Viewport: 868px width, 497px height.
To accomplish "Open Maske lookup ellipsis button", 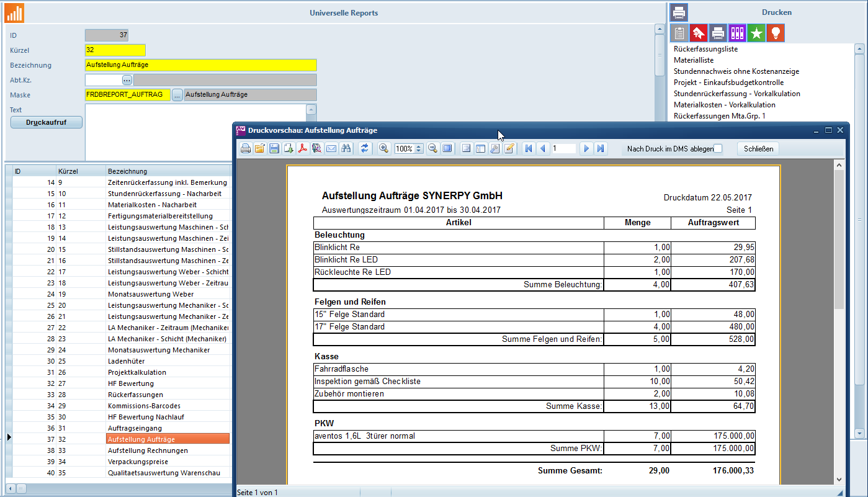I will [177, 95].
